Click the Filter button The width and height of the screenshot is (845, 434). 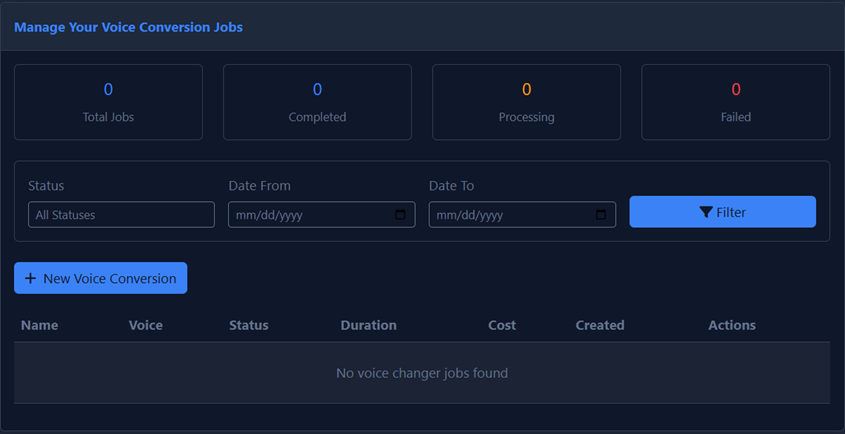click(722, 212)
